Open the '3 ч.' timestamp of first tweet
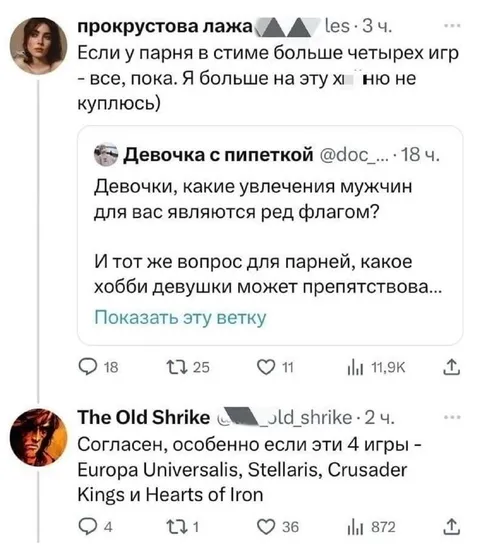 click(x=377, y=26)
